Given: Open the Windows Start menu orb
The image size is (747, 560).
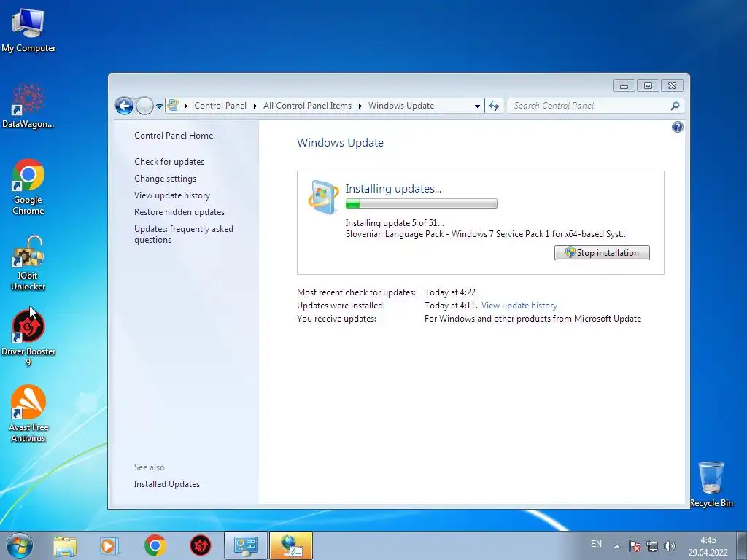Looking at the screenshot, I should pos(20,545).
